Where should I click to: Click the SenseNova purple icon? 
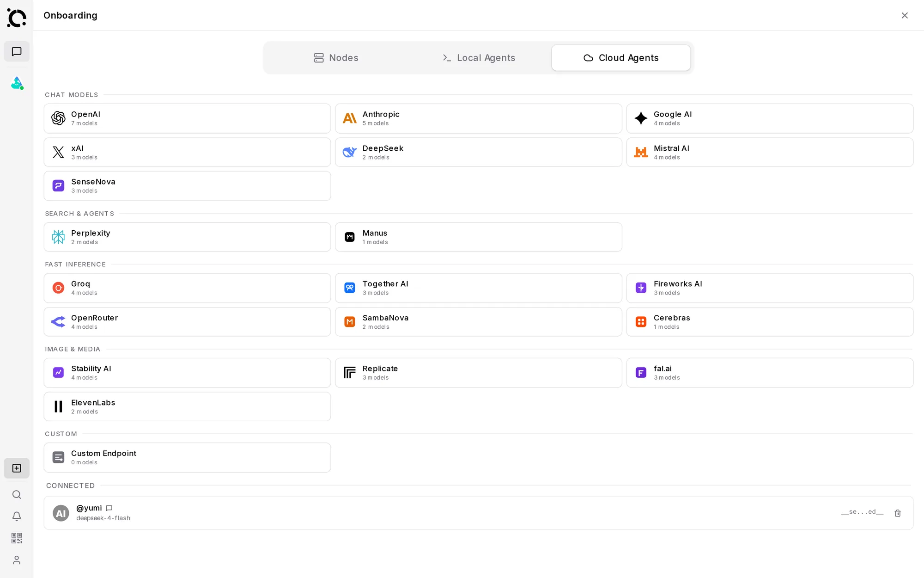point(58,186)
